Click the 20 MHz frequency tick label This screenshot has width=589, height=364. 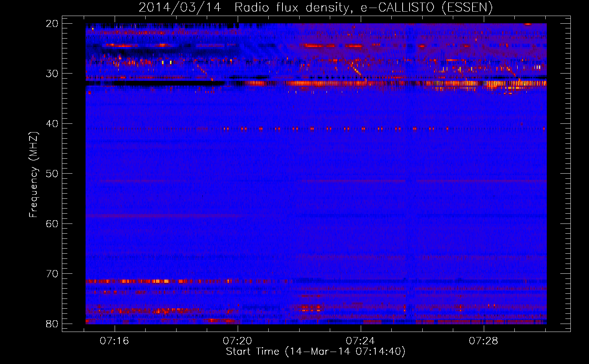(x=52, y=24)
